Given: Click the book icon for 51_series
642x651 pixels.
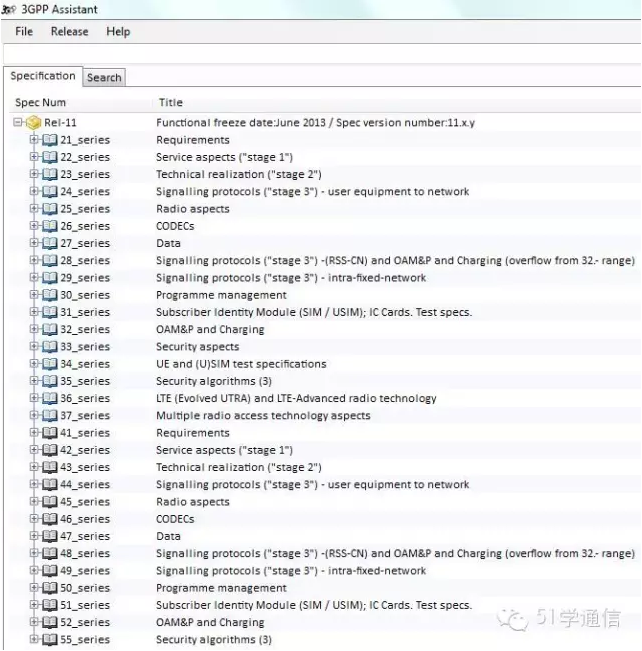Looking at the screenshot, I should click(50, 605).
